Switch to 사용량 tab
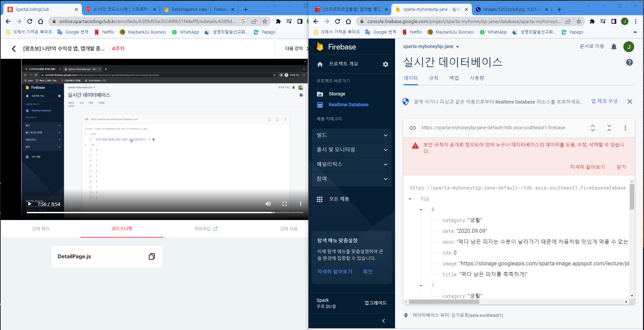The height and width of the screenshot is (330, 644). click(x=477, y=78)
